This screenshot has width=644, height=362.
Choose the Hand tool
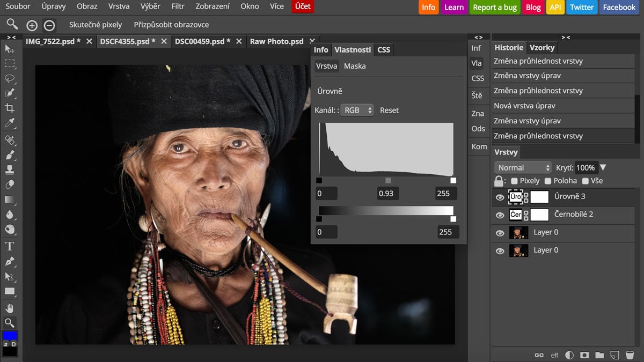coord(10,308)
